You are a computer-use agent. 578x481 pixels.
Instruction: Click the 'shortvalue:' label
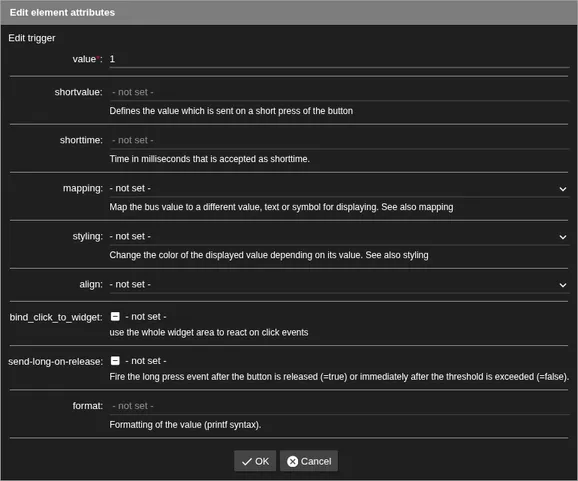tap(79, 92)
